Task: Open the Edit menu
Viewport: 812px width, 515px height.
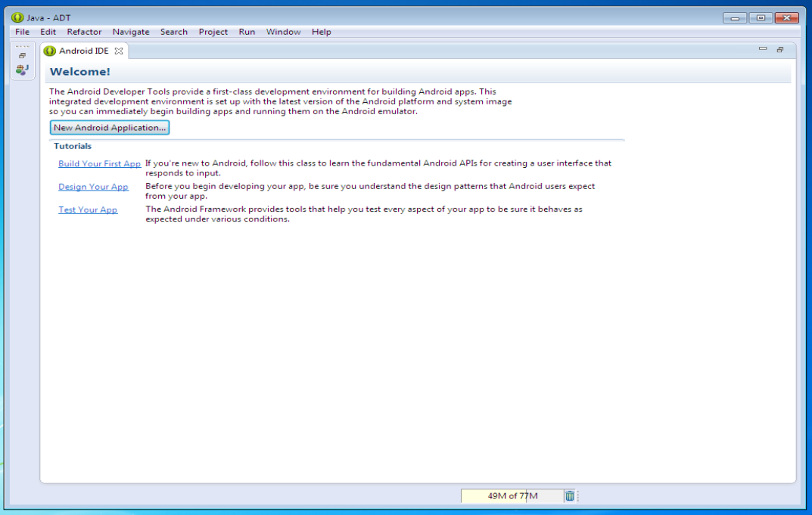Action: (48, 32)
